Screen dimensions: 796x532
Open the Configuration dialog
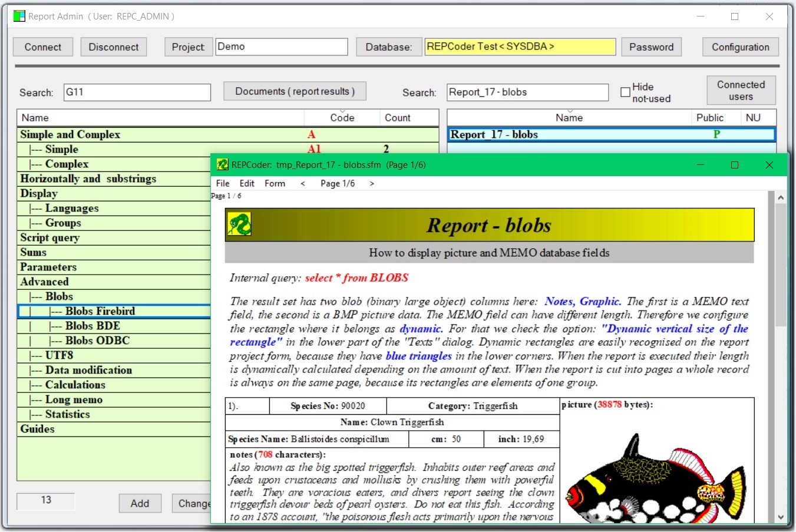pyautogui.click(x=741, y=47)
